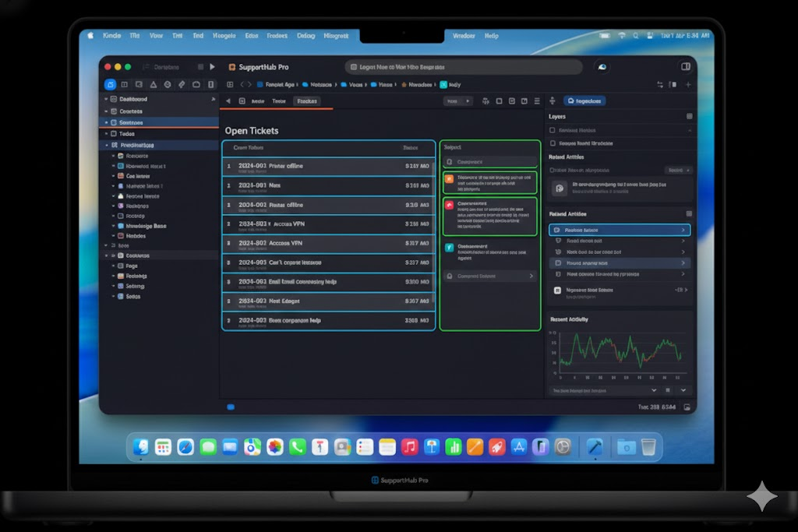Image resolution: width=798 pixels, height=532 pixels.
Task: Open the Help menu in the menu bar
Action: (491, 36)
